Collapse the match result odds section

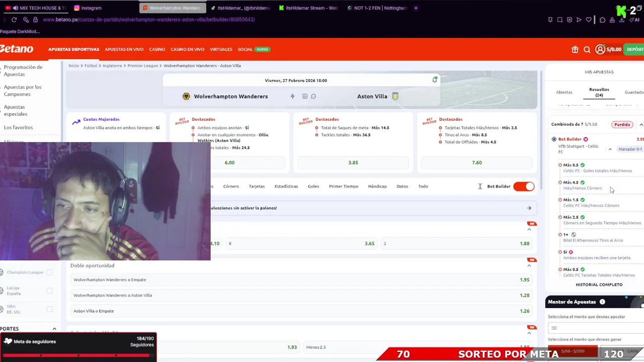click(x=529, y=229)
